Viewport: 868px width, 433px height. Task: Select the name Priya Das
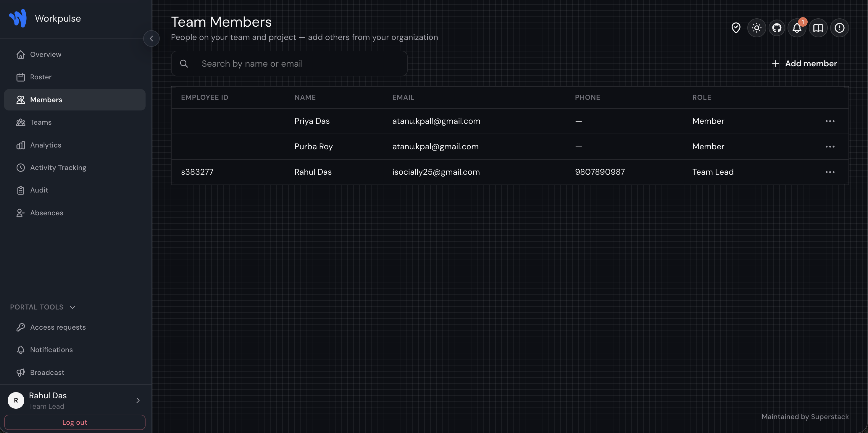pyautogui.click(x=312, y=121)
